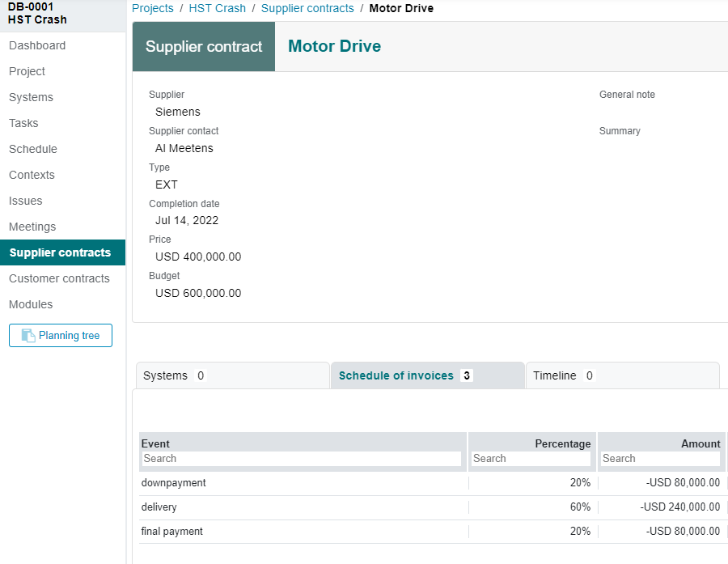The width and height of the screenshot is (728, 564).
Task: Click the General note label
Action: pyautogui.click(x=627, y=95)
